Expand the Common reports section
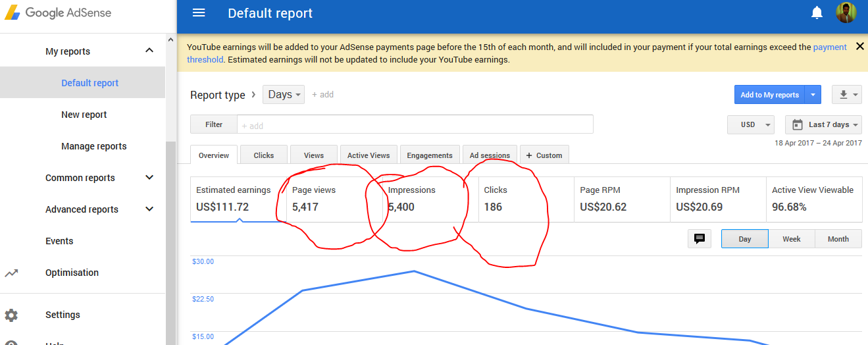 (x=149, y=178)
